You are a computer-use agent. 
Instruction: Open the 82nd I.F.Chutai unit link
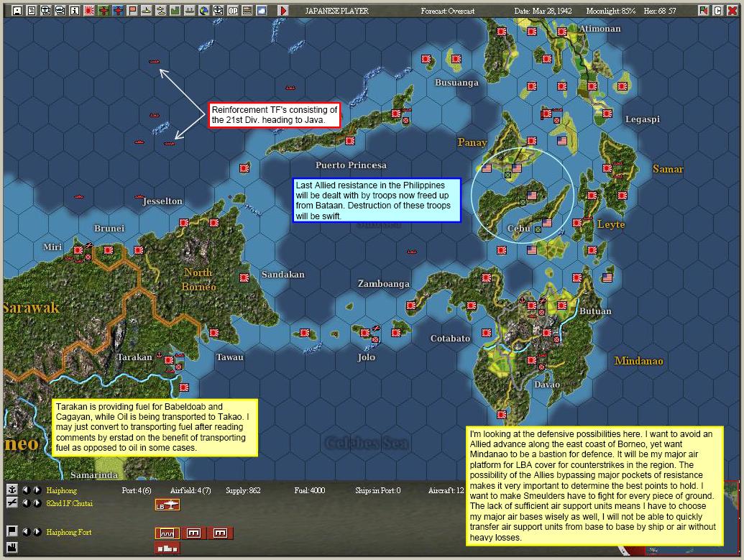click(69, 503)
